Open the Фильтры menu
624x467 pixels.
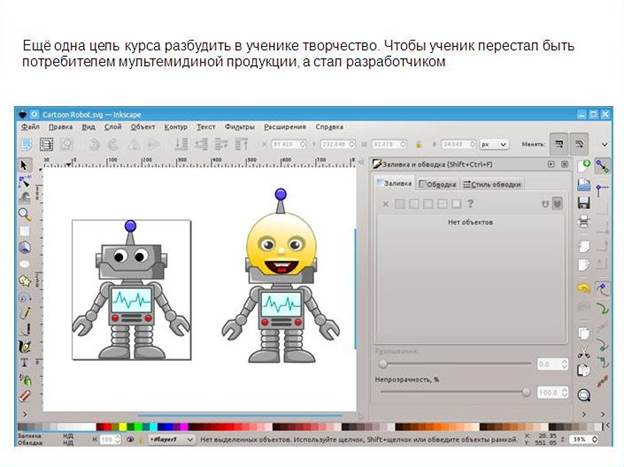coord(240,127)
